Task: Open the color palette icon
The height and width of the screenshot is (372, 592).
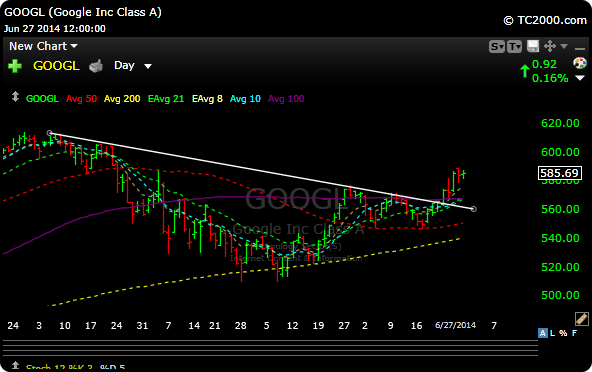Action: [580, 63]
